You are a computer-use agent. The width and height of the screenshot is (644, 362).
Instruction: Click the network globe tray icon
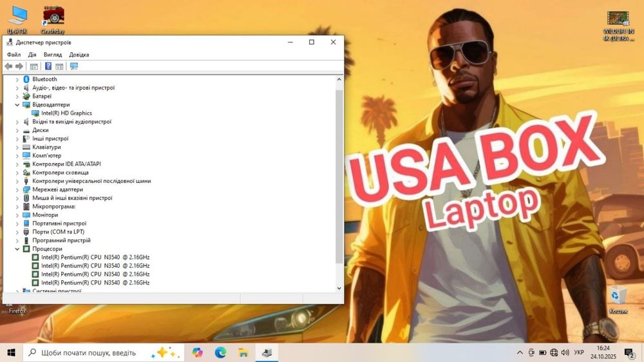(x=554, y=352)
